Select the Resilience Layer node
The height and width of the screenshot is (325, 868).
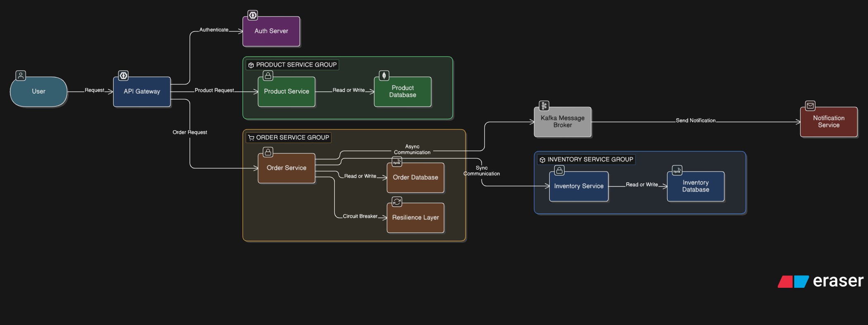pyautogui.click(x=415, y=218)
